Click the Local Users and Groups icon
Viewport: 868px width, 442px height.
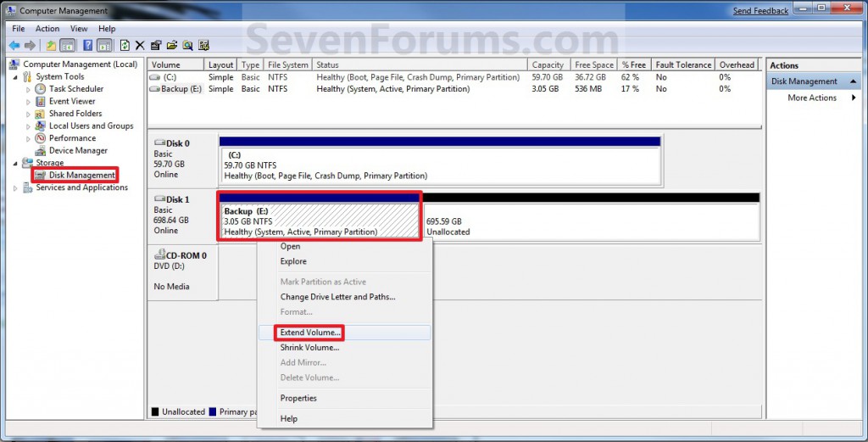click(41, 126)
